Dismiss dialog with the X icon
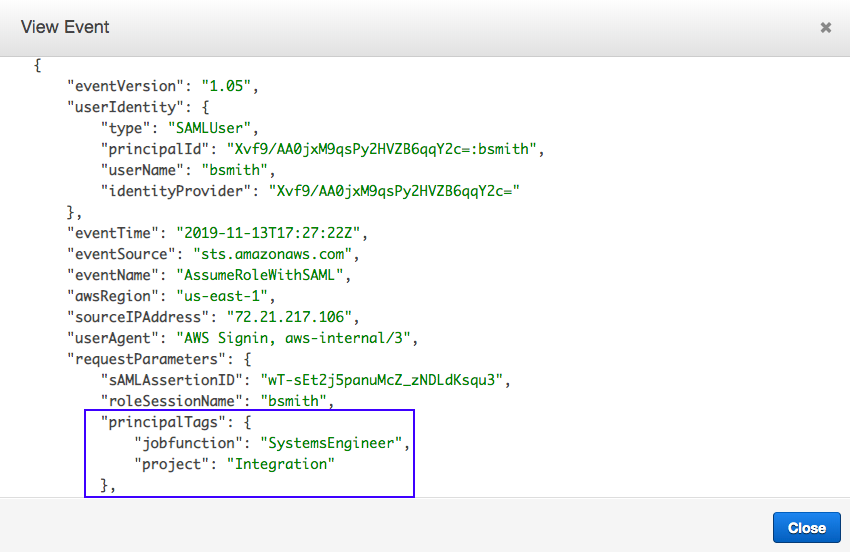 pyautogui.click(x=826, y=27)
